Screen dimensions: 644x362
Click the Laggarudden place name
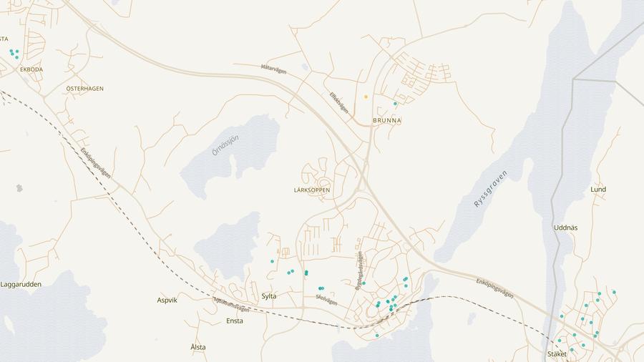coord(21,284)
